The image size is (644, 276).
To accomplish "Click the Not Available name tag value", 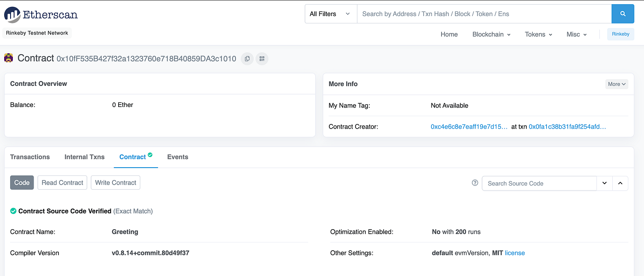I will tap(449, 106).
